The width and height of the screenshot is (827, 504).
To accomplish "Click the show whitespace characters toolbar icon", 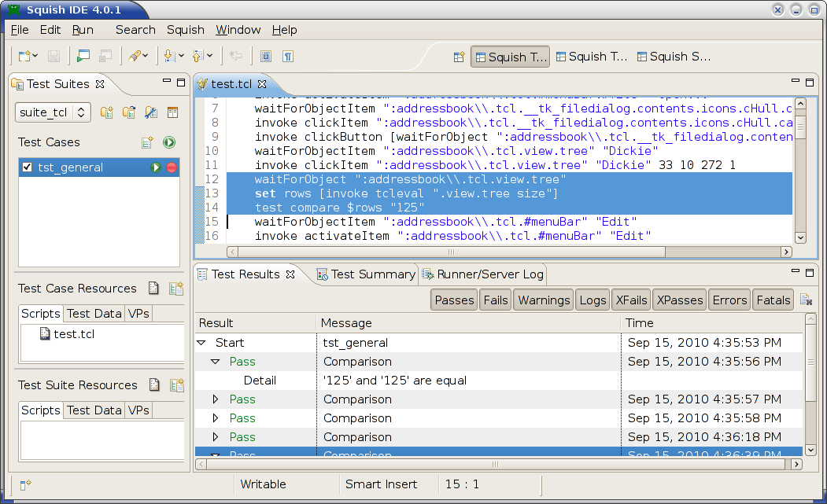I will tap(288, 56).
